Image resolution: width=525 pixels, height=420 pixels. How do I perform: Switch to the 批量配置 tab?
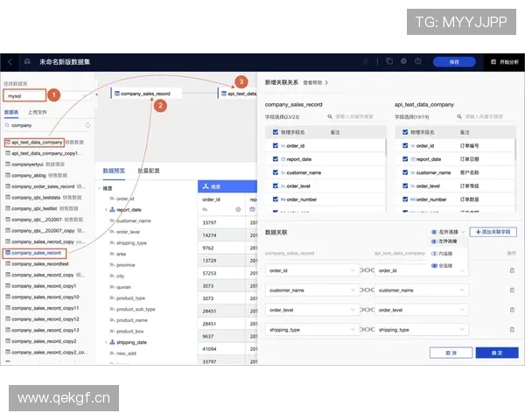point(148,171)
